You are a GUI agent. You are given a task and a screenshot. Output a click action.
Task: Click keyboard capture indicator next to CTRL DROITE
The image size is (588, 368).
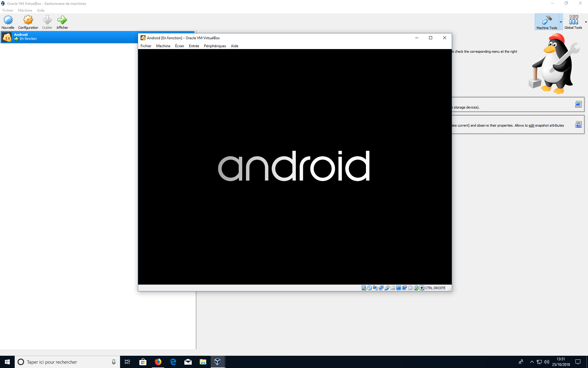[422, 288]
